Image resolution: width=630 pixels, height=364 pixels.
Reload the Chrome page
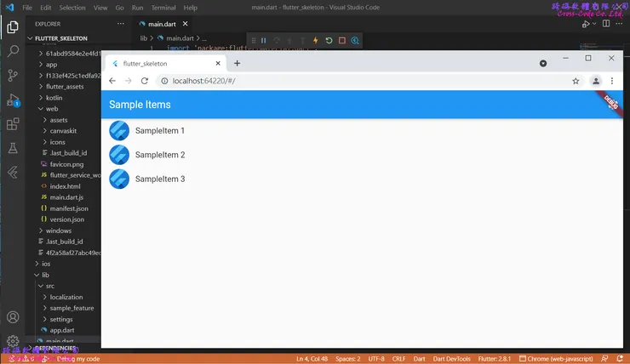tap(145, 81)
